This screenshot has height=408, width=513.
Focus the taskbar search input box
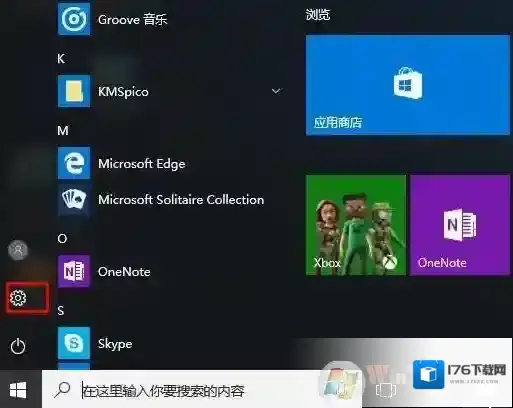202,389
